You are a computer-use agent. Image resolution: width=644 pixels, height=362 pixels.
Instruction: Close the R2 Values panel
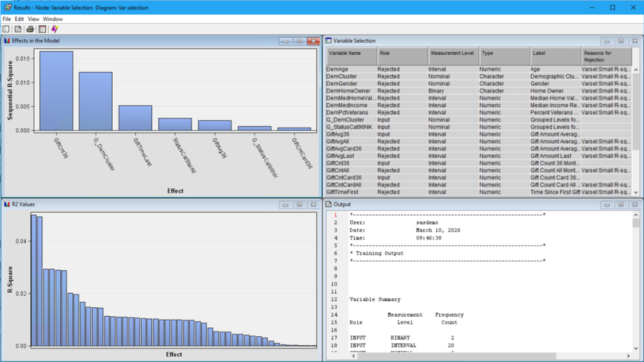(313, 205)
